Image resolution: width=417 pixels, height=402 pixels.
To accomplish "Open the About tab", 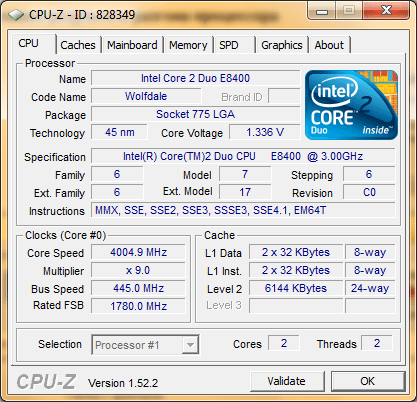I will (x=329, y=45).
